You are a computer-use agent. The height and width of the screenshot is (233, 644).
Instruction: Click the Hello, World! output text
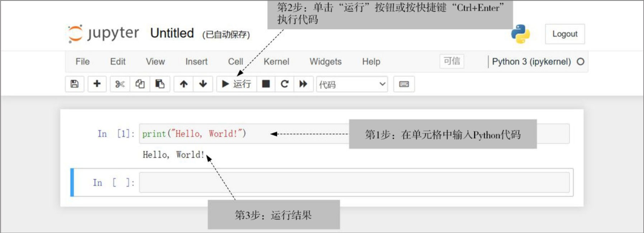coord(174,155)
